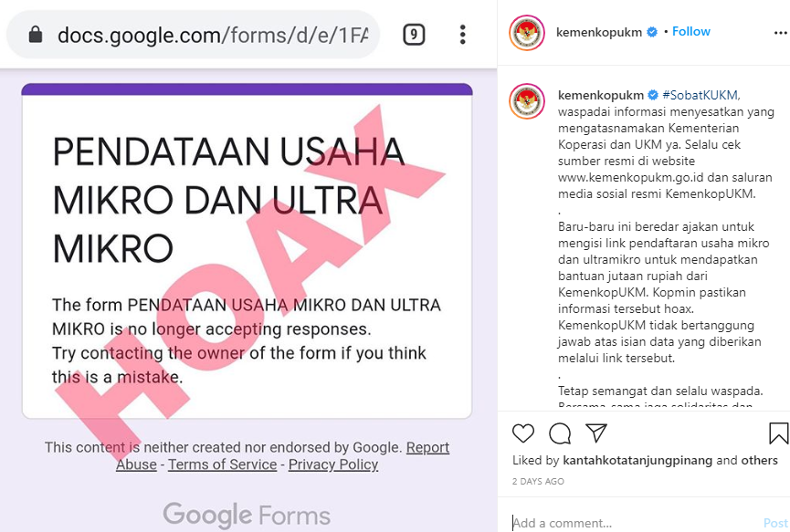Like the post with the heart icon
This screenshot has height=532, width=790.
(x=523, y=433)
